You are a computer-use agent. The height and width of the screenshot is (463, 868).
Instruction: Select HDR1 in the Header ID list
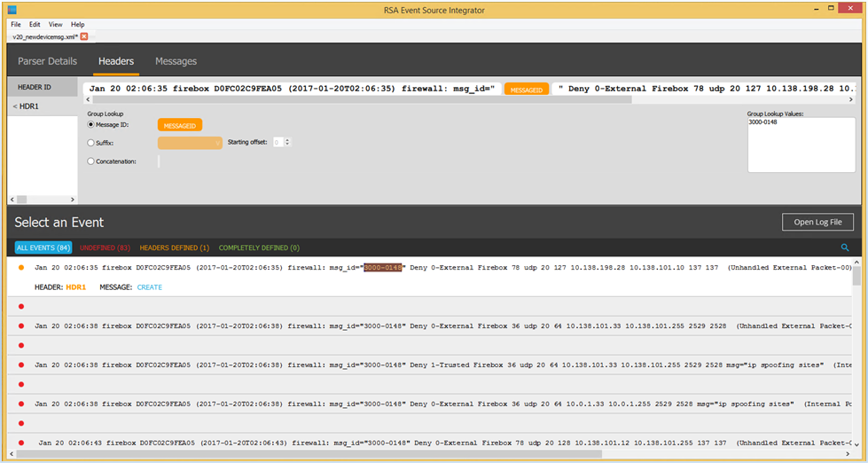[x=43, y=106]
